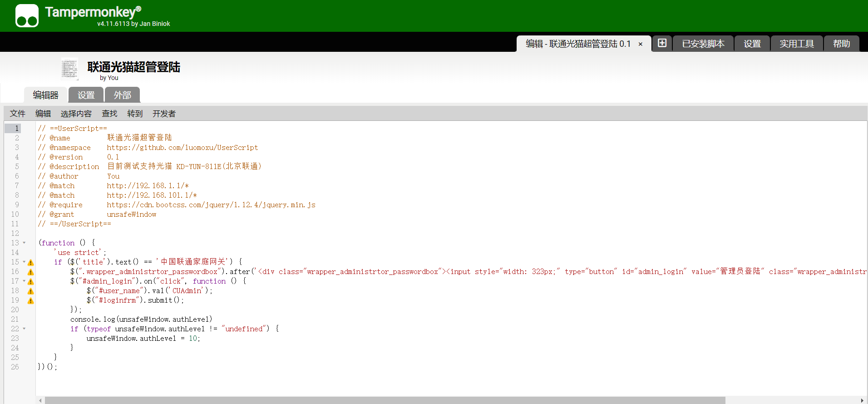The width and height of the screenshot is (868, 404).
Task: Click warning icon on line 15
Action: (31, 263)
